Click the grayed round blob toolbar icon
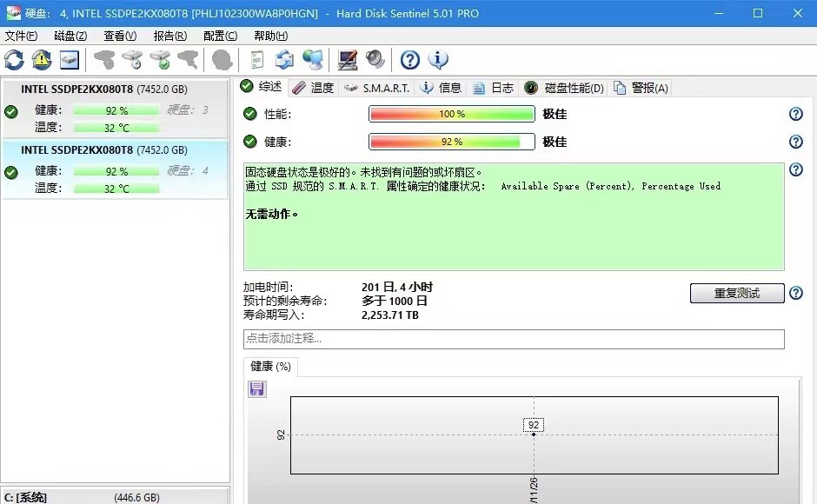The width and height of the screenshot is (817, 504). click(x=222, y=60)
